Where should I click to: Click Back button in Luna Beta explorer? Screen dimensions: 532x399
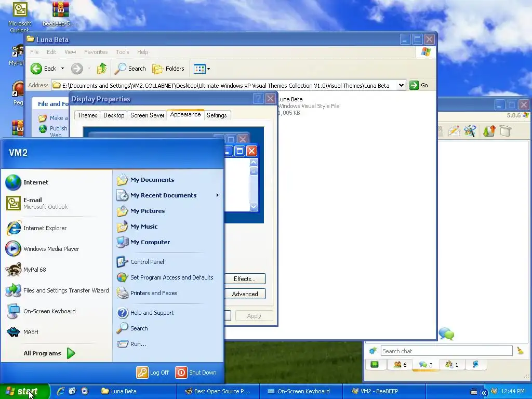(43, 69)
